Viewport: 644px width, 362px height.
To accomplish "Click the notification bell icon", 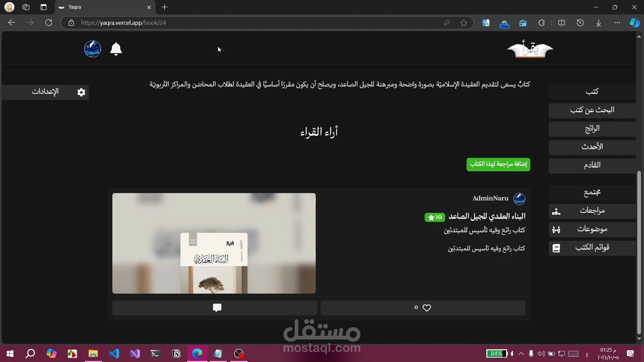I will pyautogui.click(x=116, y=49).
